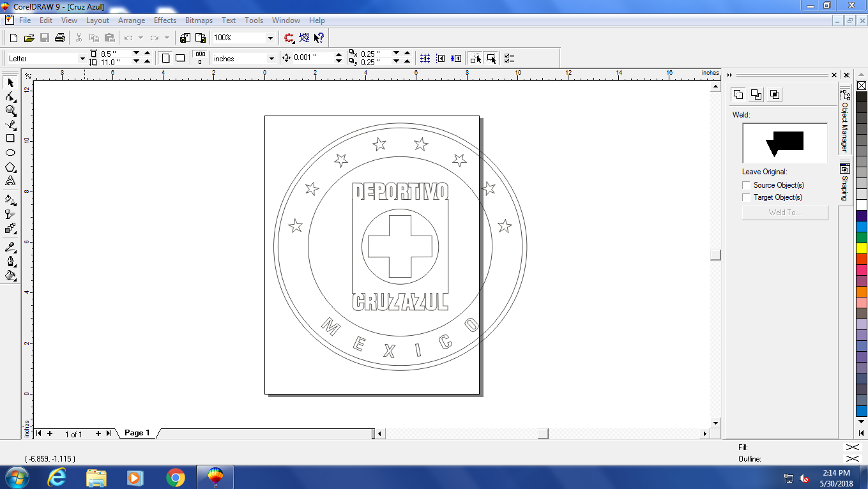
Task: Open the Redo history dropdown arrow
Action: tap(167, 38)
